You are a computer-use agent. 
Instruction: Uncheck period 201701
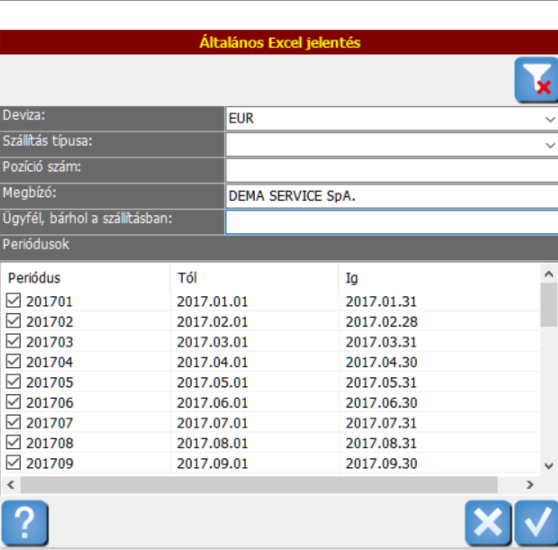(14, 301)
